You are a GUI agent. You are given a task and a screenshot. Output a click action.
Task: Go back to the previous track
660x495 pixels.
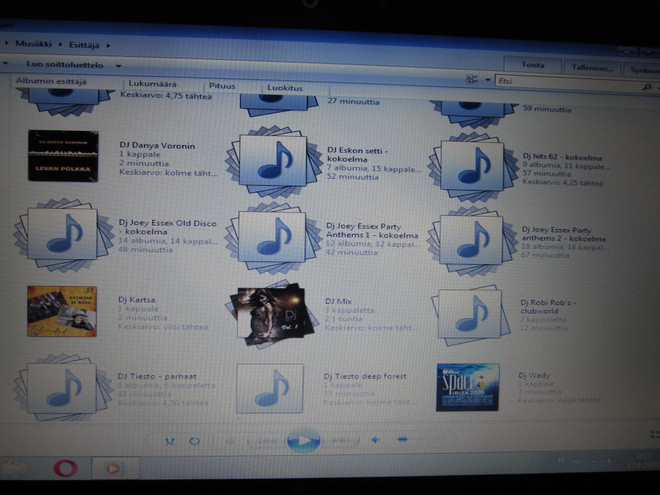click(x=268, y=441)
